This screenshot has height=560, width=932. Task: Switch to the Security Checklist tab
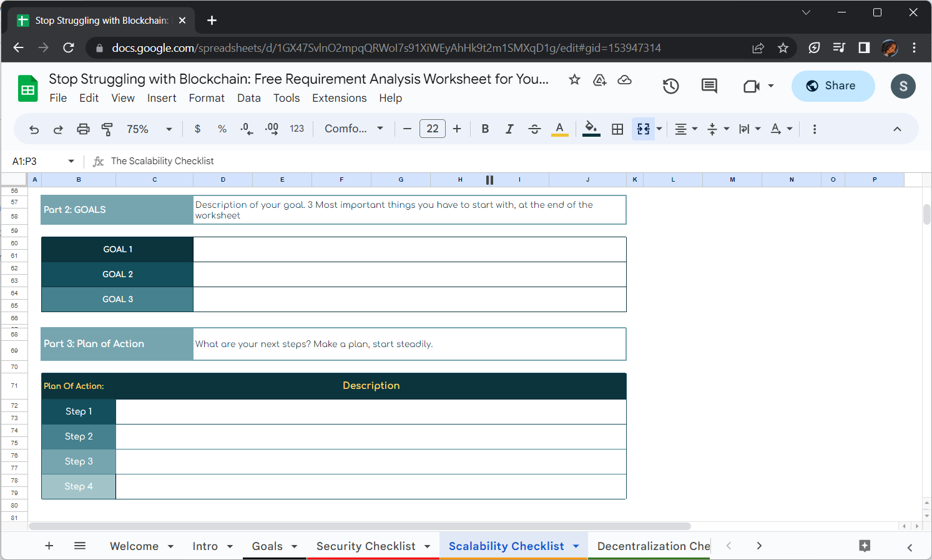coord(366,546)
